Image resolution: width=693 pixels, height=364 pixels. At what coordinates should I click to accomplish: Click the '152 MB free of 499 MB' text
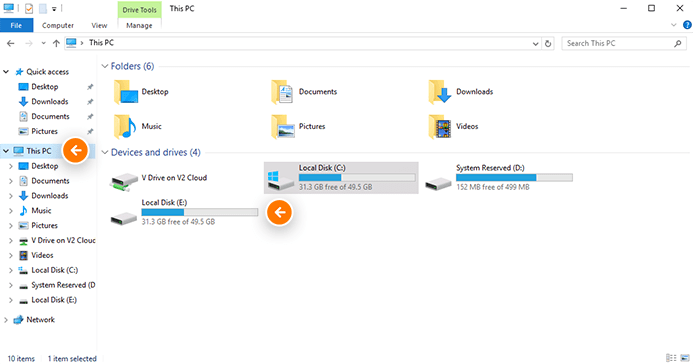pyautogui.click(x=493, y=187)
